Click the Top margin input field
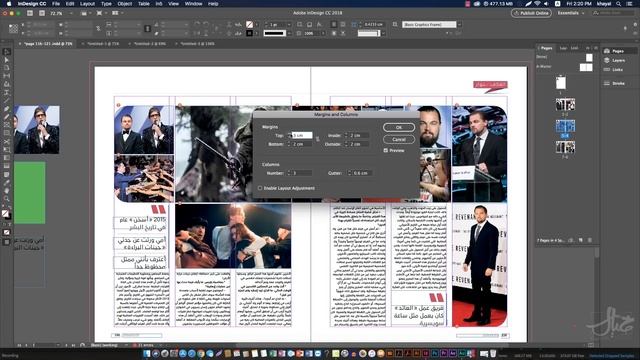 coord(302,135)
